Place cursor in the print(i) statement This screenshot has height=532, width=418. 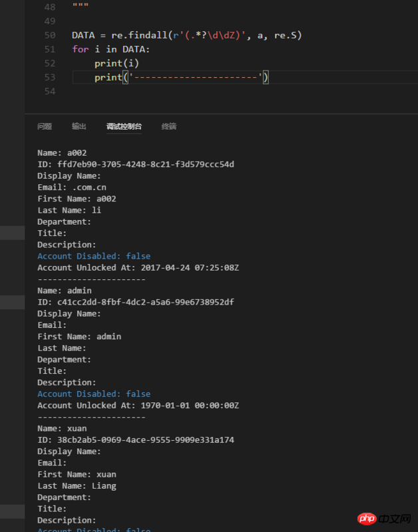116,63
